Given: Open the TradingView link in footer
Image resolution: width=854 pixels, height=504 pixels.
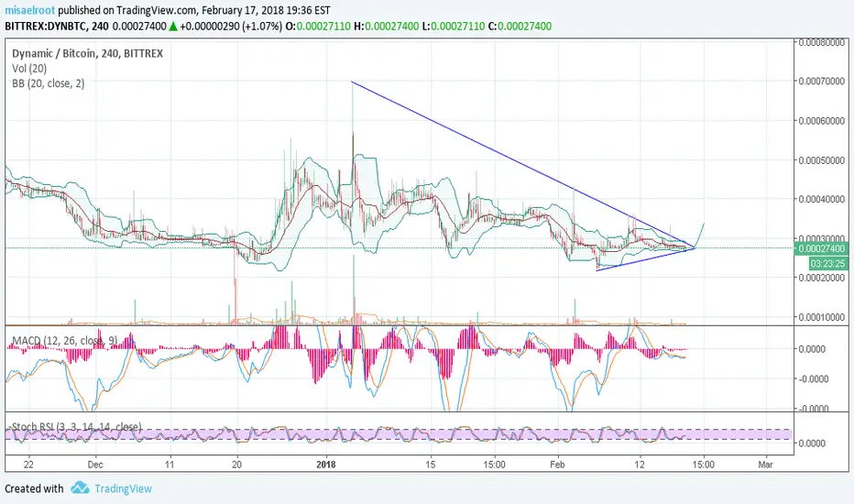Looking at the screenshot, I should point(123,488).
